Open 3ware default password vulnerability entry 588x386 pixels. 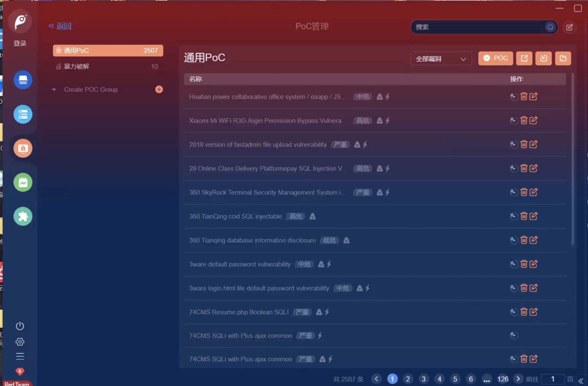240,264
